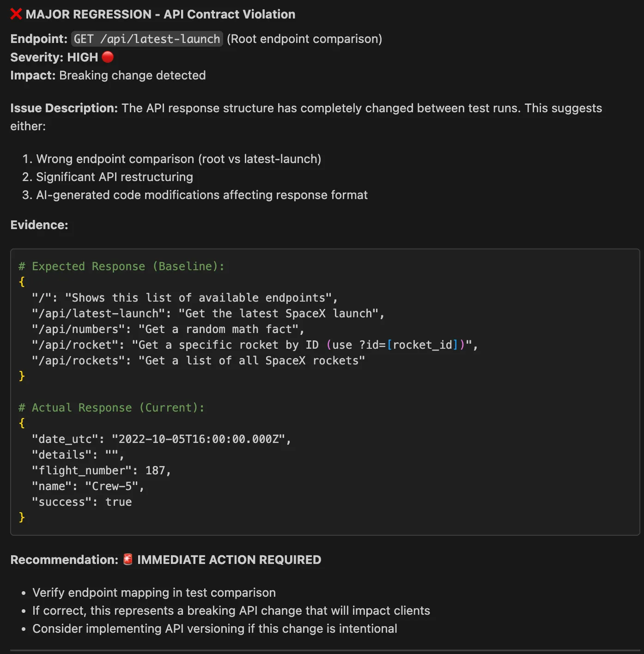Viewport: 644px width, 654px height.
Task: Select list item "Significant API restructuring"
Action: [x=115, y=177]
